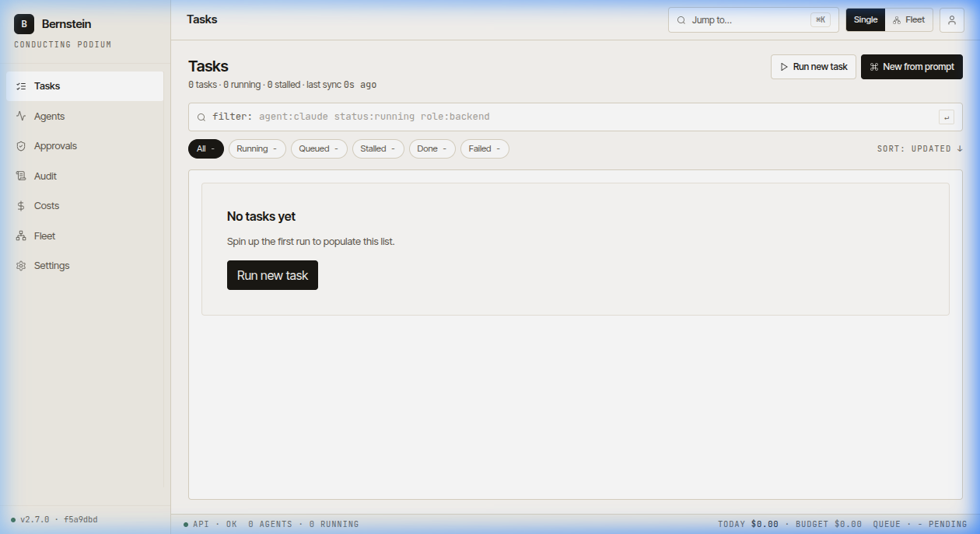This screenshot has height=534, width=980.
Task: Open the user profile icon
Action: tap(952, 20)
